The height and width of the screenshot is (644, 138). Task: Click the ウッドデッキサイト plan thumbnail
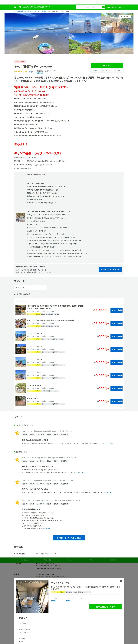point(21,388)
